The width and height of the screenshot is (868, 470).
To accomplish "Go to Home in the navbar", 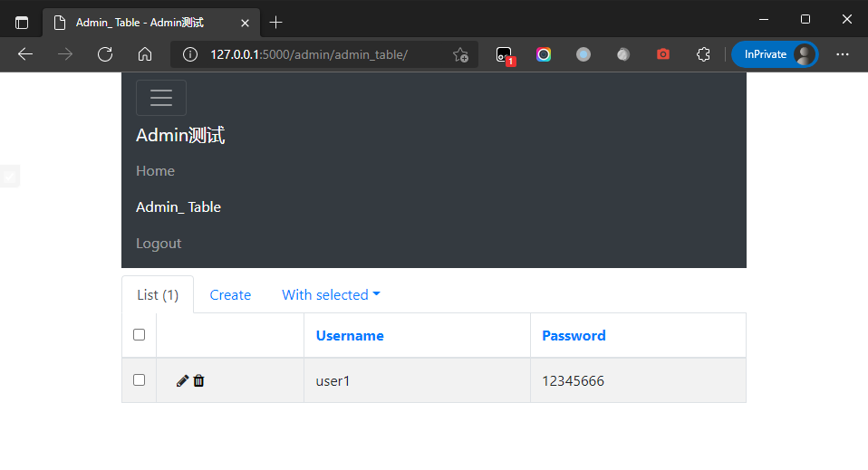I will pyautogui.click(x=155, y=171).
